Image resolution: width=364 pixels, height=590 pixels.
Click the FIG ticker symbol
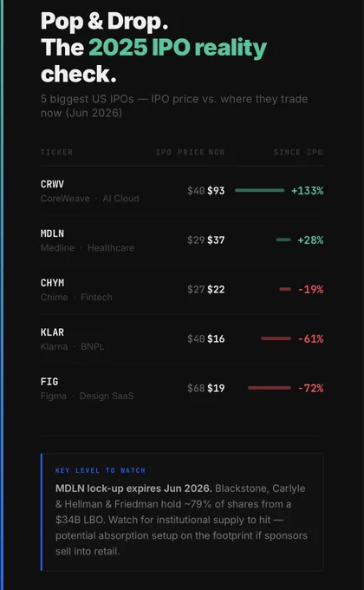(x=49, y=382)
